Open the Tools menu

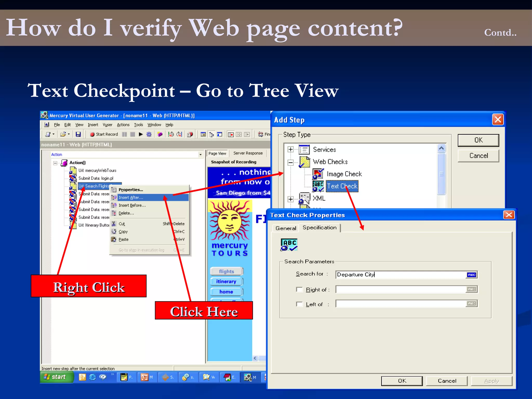[138, 125]
